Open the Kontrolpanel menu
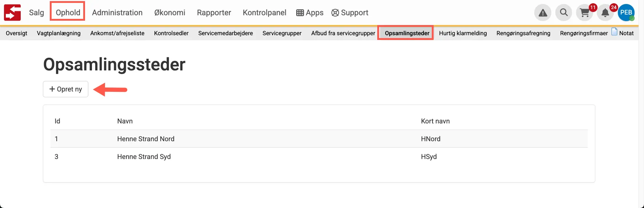Image resolution: width=644 pixels, height=208 pixels. (x=264, y=13)
